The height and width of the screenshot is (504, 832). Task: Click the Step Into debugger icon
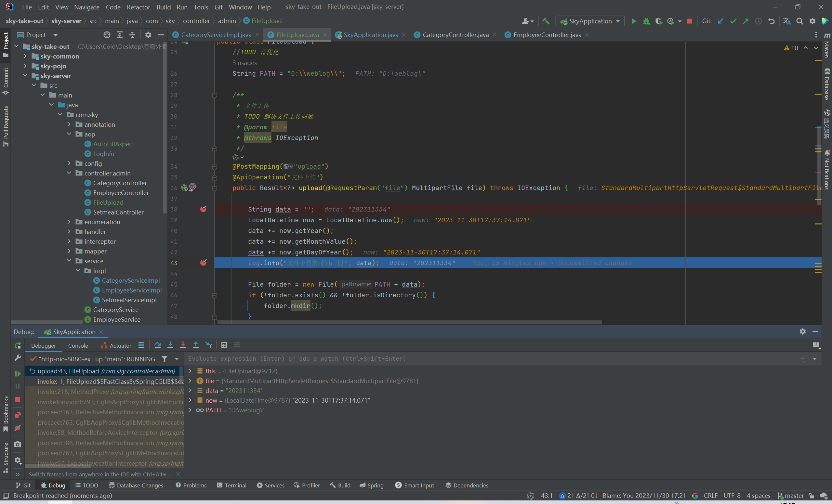(x=170, y=345)
